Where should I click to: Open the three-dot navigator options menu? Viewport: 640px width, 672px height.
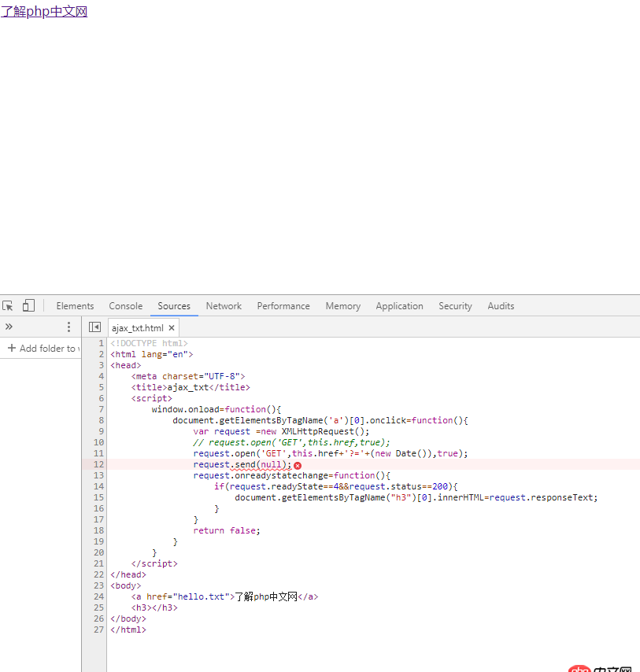pos(68,327)
